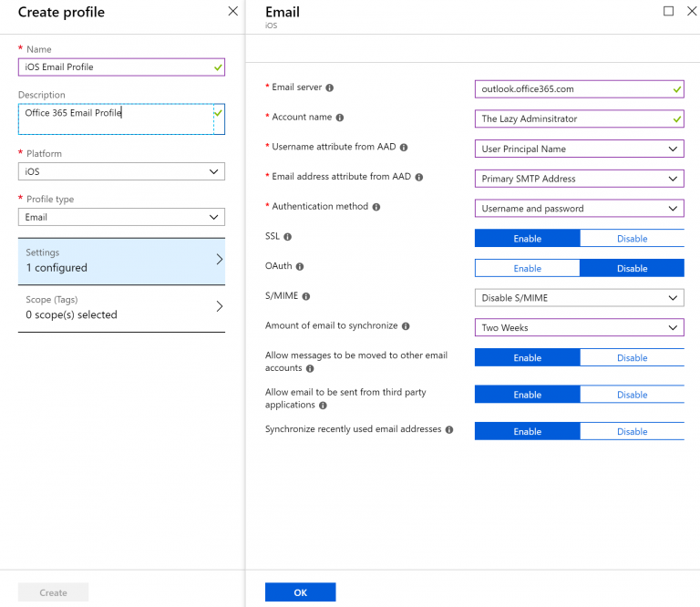
Task: Show info for Username attribute from AAD
Action: (404, 148)
